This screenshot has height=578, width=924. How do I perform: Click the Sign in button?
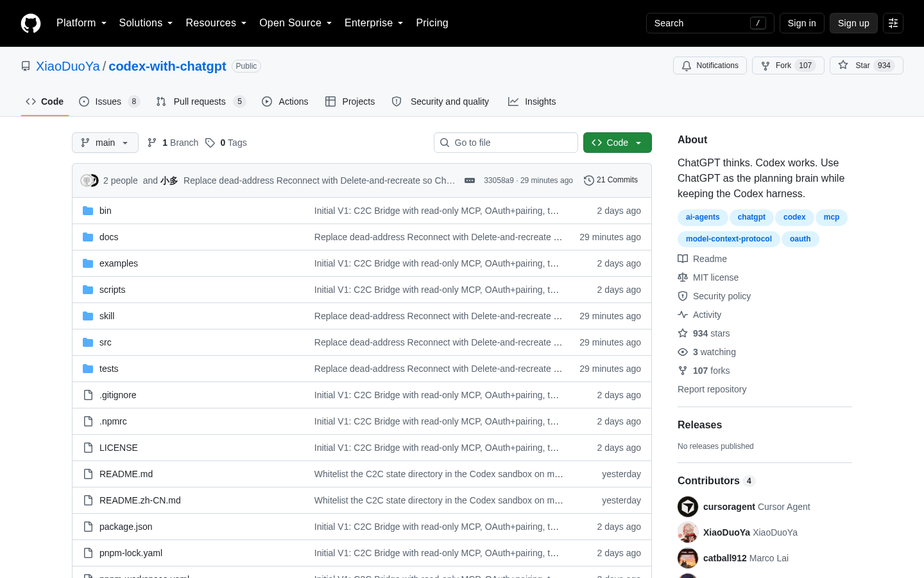(802, 23)
